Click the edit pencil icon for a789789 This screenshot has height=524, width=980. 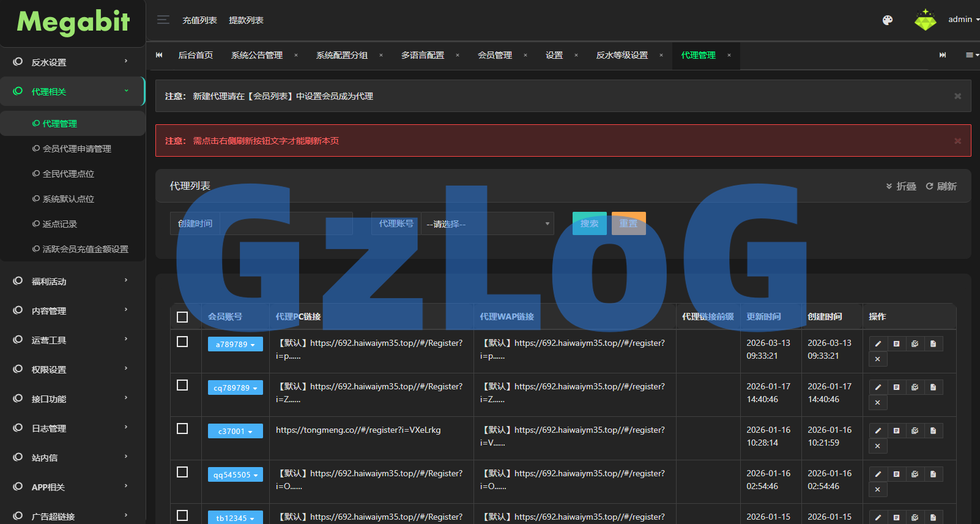(878, 344)
